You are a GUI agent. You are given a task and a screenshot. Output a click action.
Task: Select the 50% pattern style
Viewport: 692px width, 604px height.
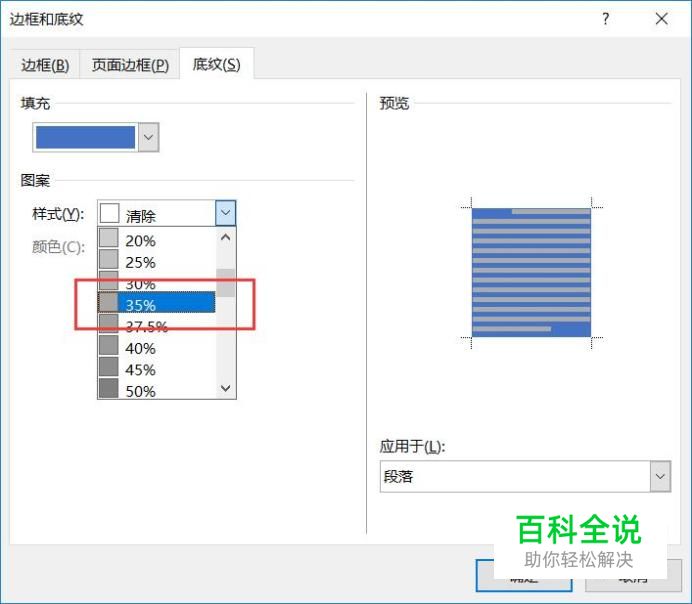[x=157, y=390]
